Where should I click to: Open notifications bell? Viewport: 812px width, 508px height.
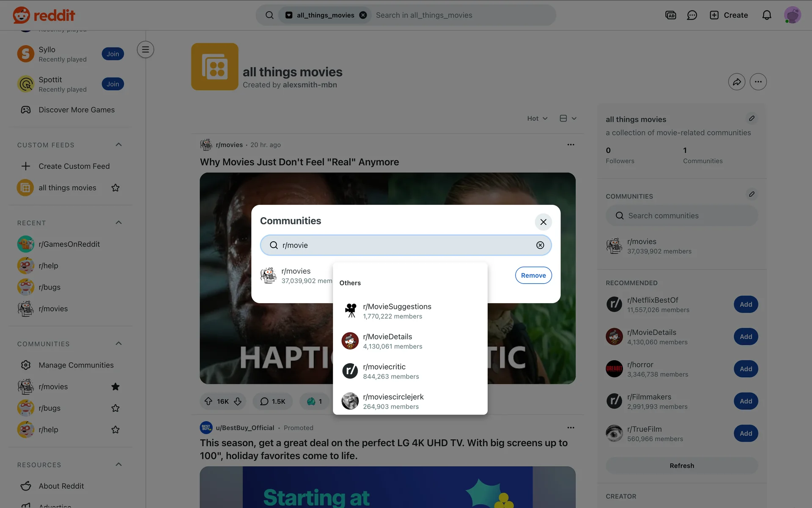(767, 15)
